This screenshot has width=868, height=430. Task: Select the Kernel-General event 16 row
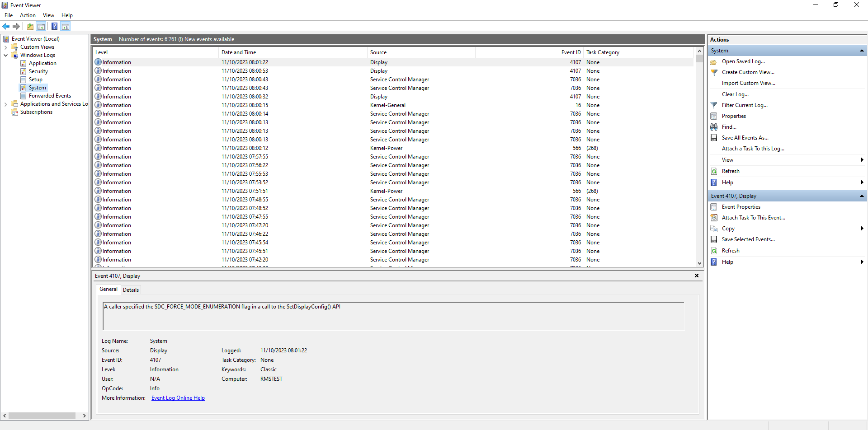tap(393, 105)
